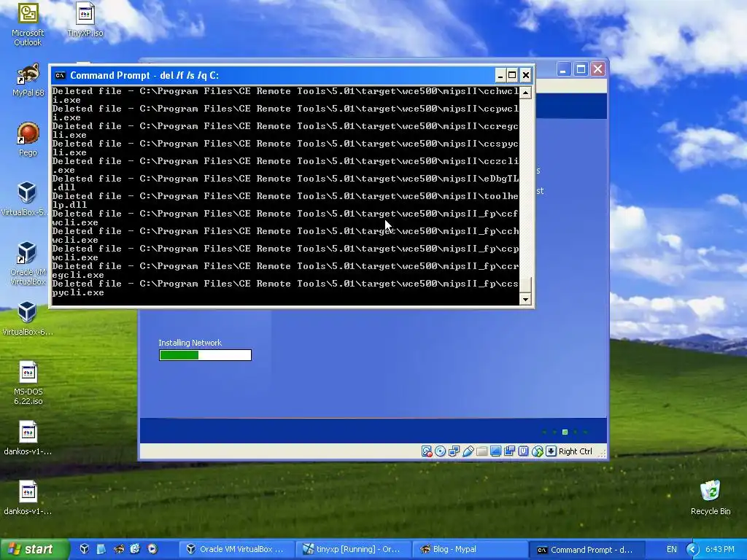This screenshot has height=560, width=747.
Task: Select the Pego desktop shortcut
Action: coord(28,139)
